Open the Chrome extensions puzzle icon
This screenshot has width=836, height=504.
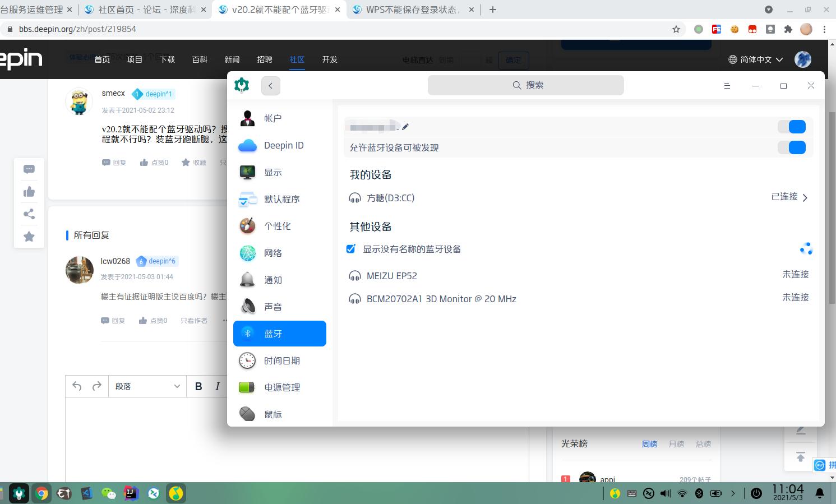(x=788, y=29)
